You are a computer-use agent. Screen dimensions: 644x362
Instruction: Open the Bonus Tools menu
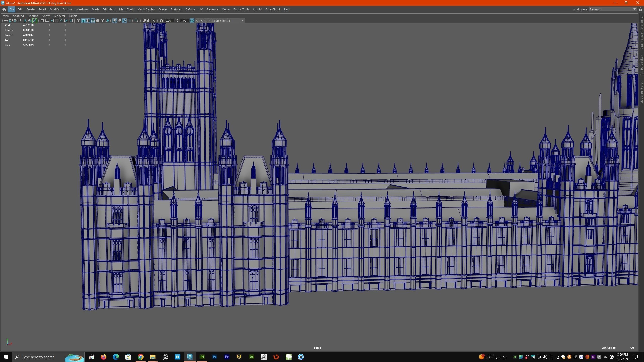tap(241, 9)
